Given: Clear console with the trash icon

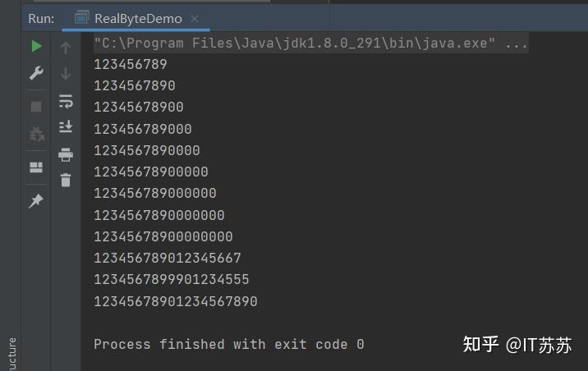Looking at the screenshot, I should click(66, 180).
